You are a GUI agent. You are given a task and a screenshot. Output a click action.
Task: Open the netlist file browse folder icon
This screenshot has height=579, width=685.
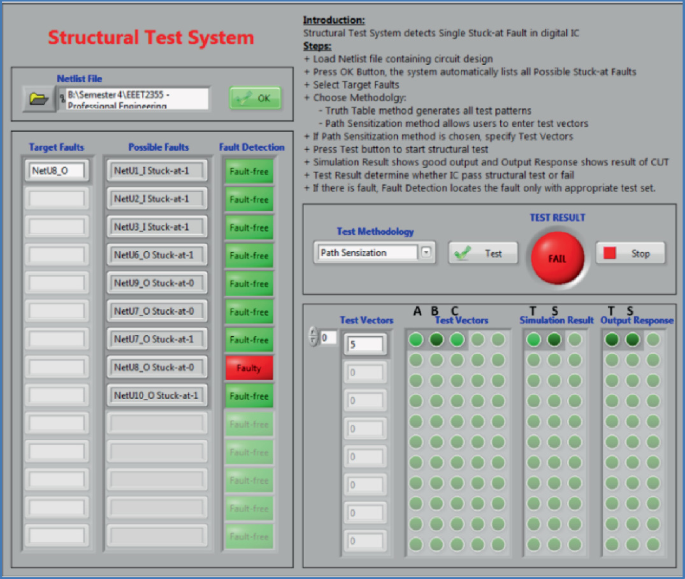pos(38,99)
